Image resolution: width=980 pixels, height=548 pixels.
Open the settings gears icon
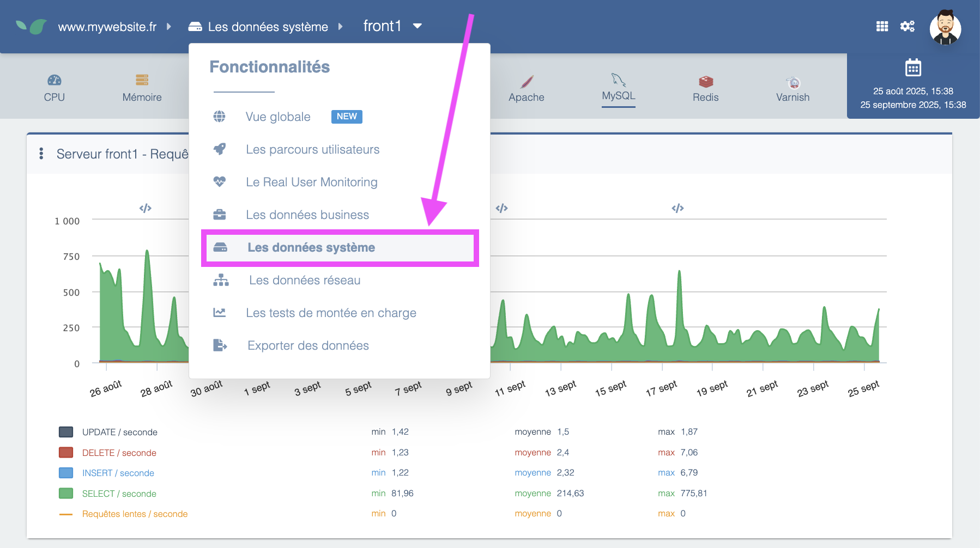[908, 26]
